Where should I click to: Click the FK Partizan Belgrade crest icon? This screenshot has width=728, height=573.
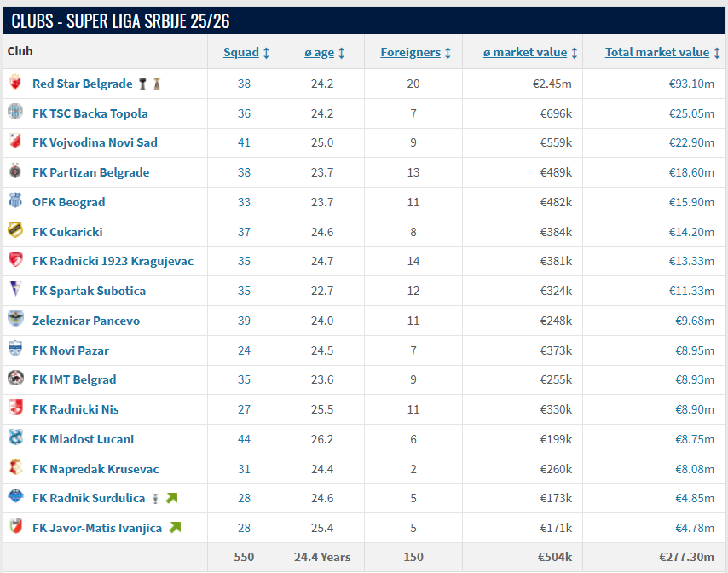click(15, 172)
